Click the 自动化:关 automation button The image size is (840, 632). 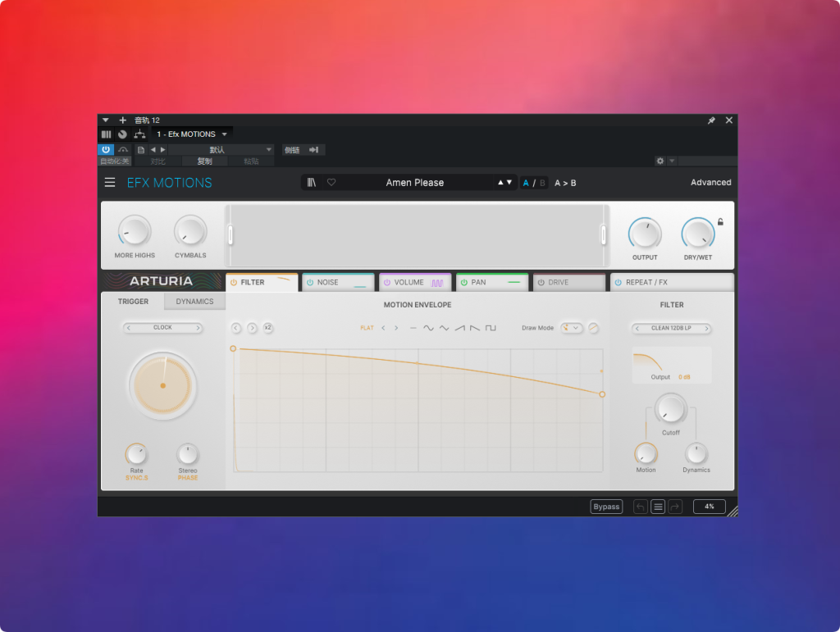(x=115, y=161)
